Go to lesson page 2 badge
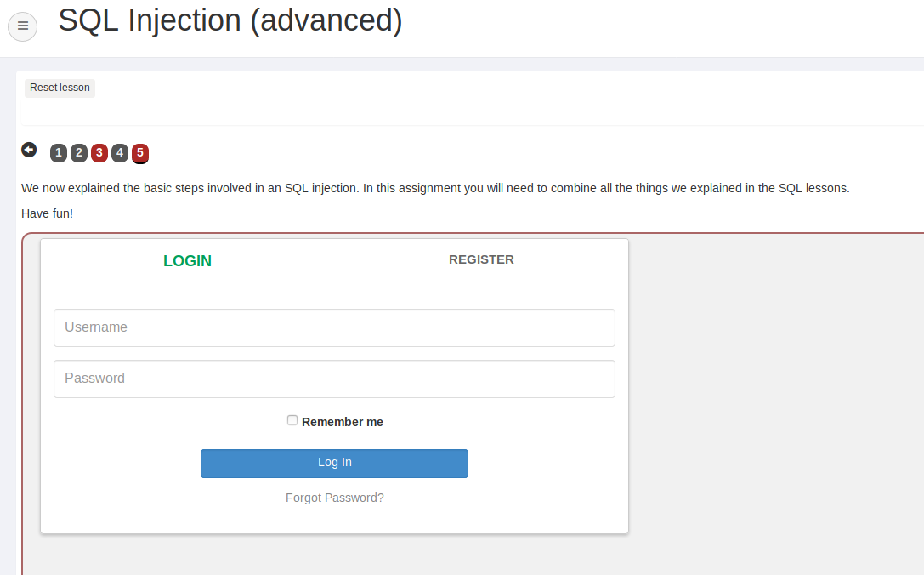The height and width of the screenshot is (575, 924). point(79,153)
